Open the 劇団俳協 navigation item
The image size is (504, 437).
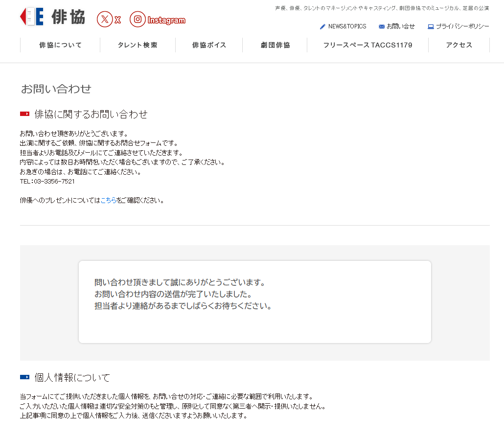[x=275, y=45]
